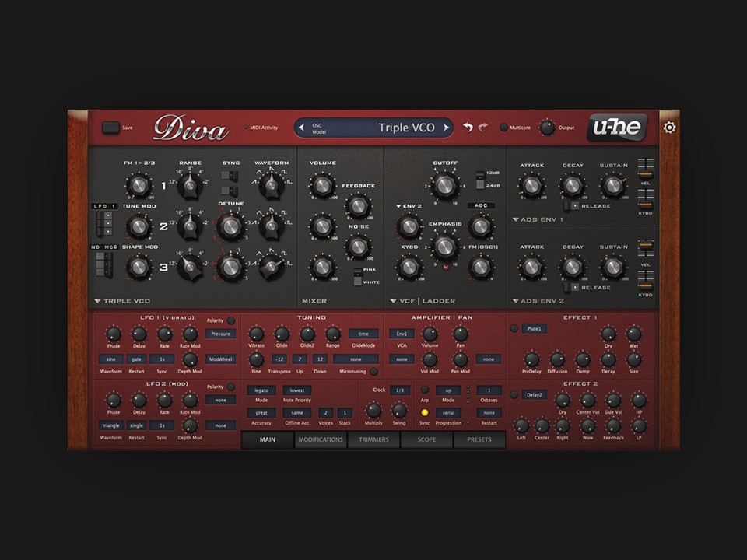Viewport: 747px width, 560px height.
Task: Click the redo arrow icon
Action: 483,127
